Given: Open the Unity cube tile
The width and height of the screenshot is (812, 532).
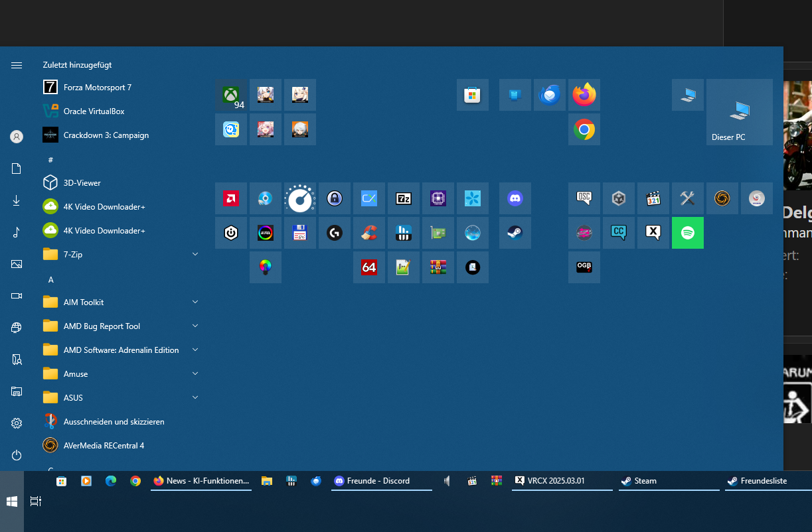Looking at the screenshot, I should tap(619, 198).
